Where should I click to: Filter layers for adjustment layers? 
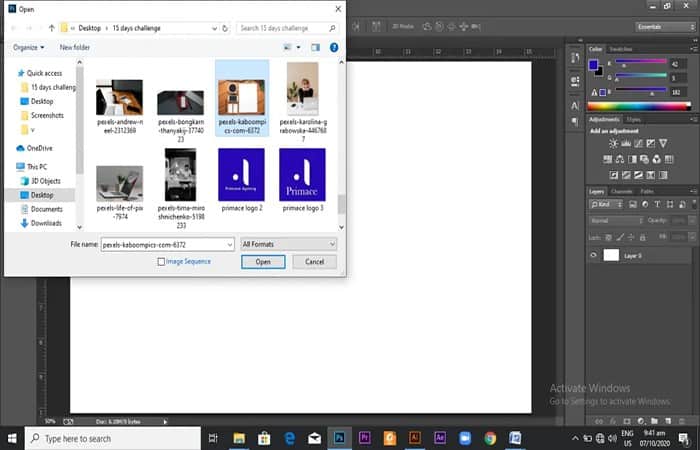point(645,204)
